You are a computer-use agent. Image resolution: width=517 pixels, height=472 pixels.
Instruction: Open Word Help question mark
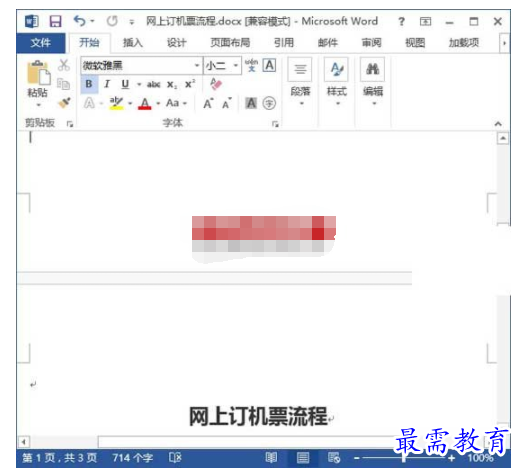point(402,22)
